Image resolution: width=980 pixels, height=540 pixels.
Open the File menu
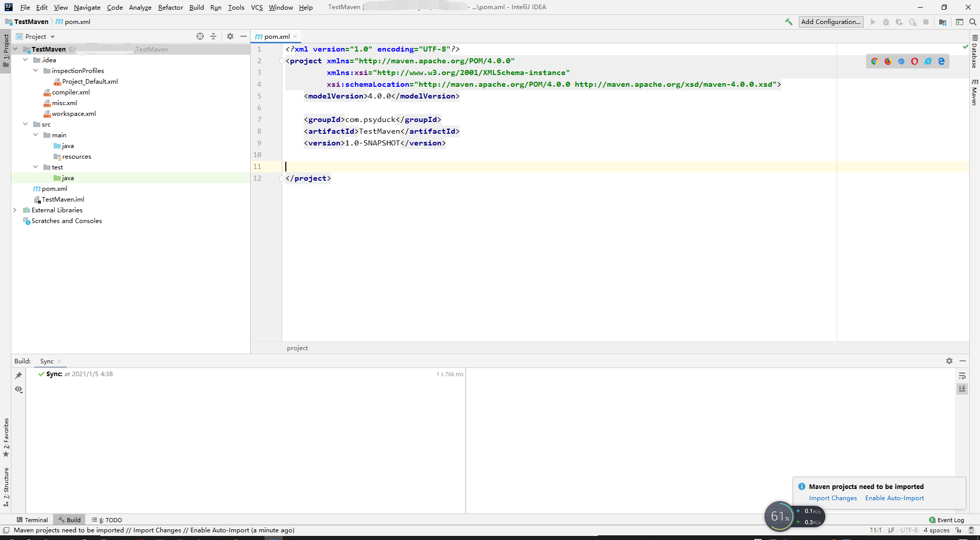(25, 7)
